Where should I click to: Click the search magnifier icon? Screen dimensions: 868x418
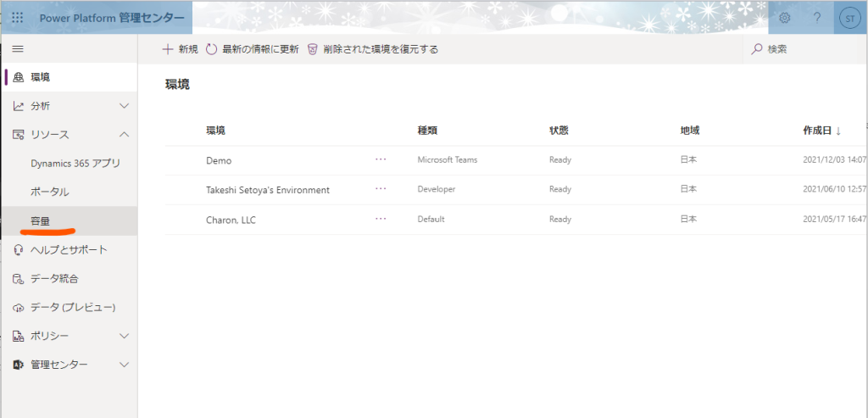click(757, 49)
